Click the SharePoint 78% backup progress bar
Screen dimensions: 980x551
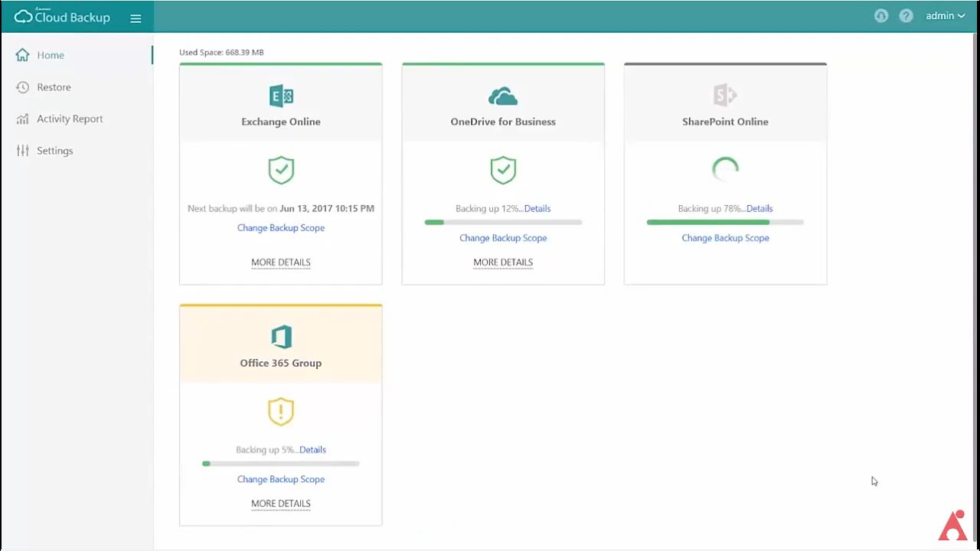(x=725, y=222)
